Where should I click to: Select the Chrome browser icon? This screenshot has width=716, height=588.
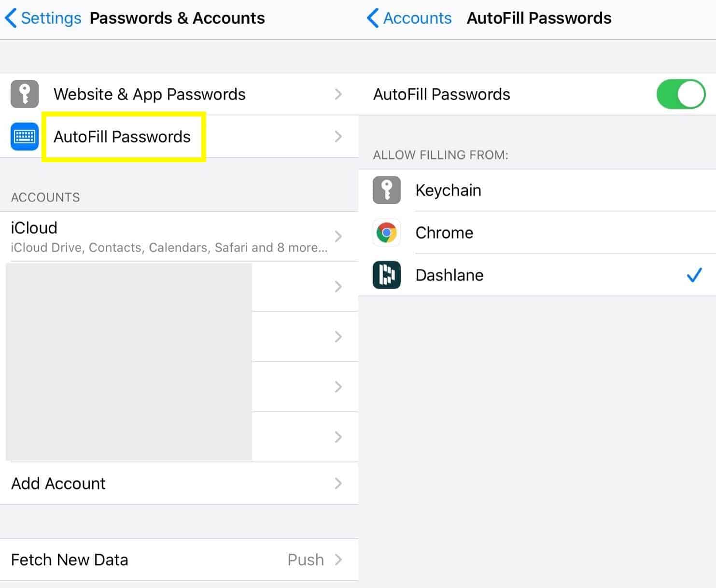pos(387,233)
